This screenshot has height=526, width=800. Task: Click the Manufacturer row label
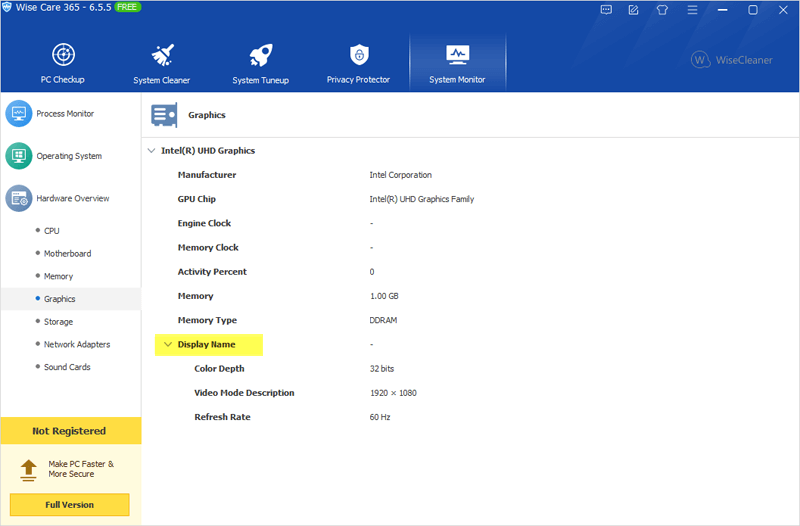click(x=207, y=174)
